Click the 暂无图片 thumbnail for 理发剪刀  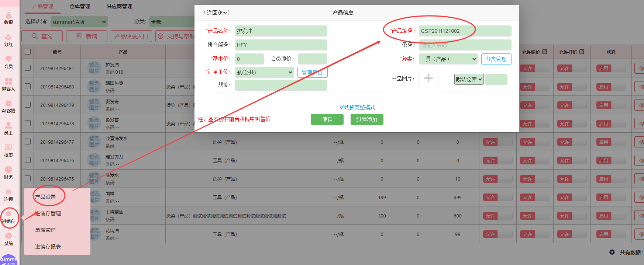point(94,160)
